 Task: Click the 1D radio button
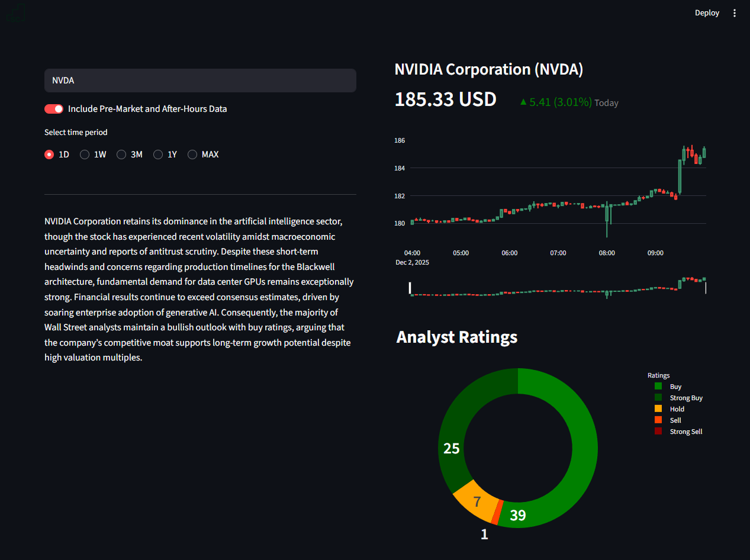[49, 154]
